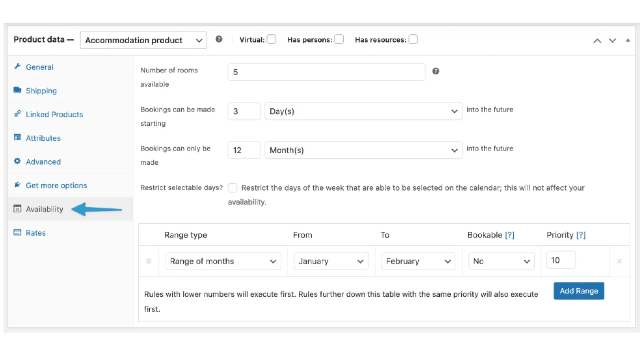Focus the Number of rooms available field
The image size is (644, 351).
(327, 72)
